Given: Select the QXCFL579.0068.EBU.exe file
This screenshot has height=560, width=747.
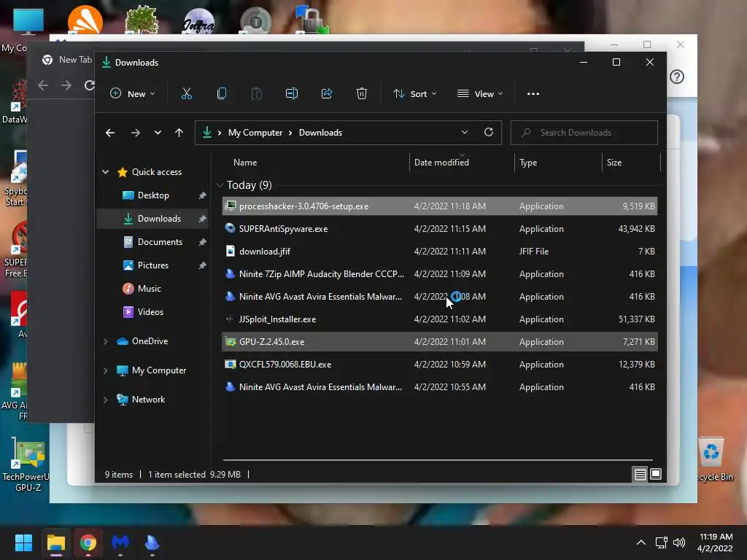Looking at the screenshot, I should pyautogui.click(x=440, y=365).
